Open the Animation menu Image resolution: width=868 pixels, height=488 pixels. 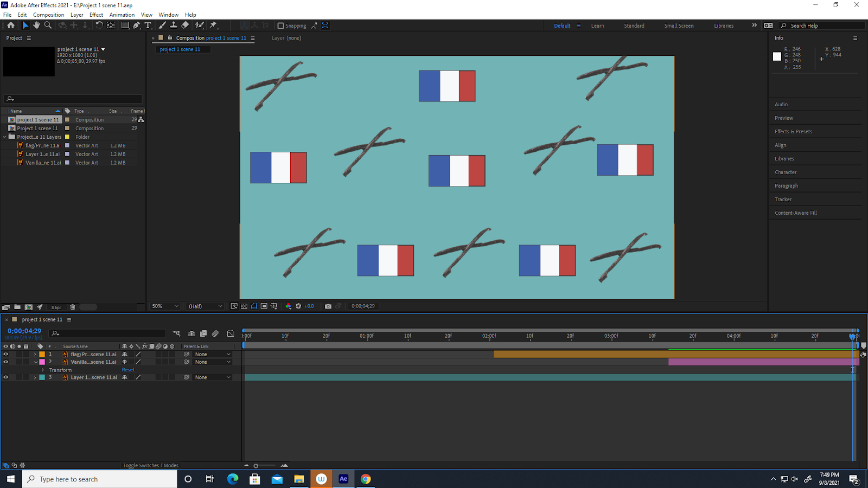point(122,15)
